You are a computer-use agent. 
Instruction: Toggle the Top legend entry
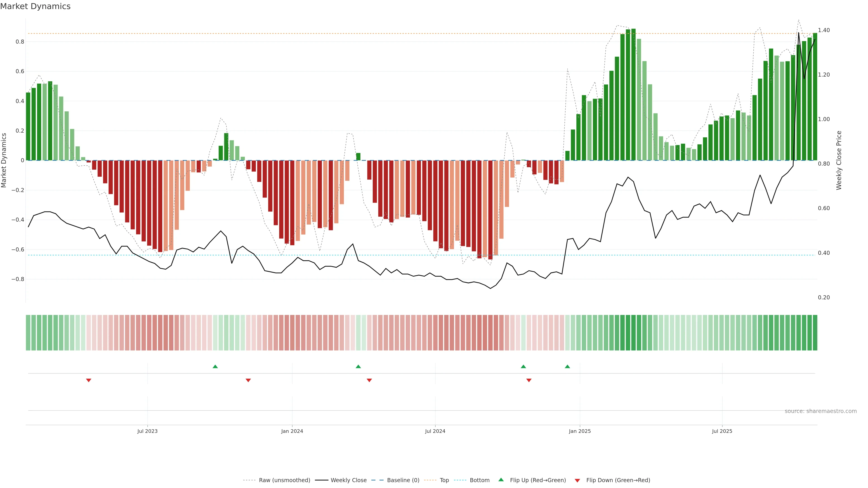(444, 480)
